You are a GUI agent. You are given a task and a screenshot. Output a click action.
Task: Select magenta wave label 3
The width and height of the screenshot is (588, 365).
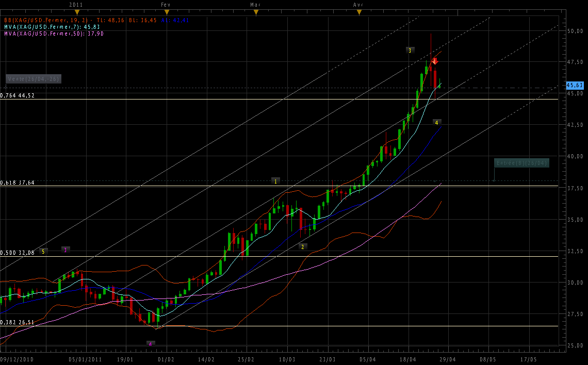65,250
